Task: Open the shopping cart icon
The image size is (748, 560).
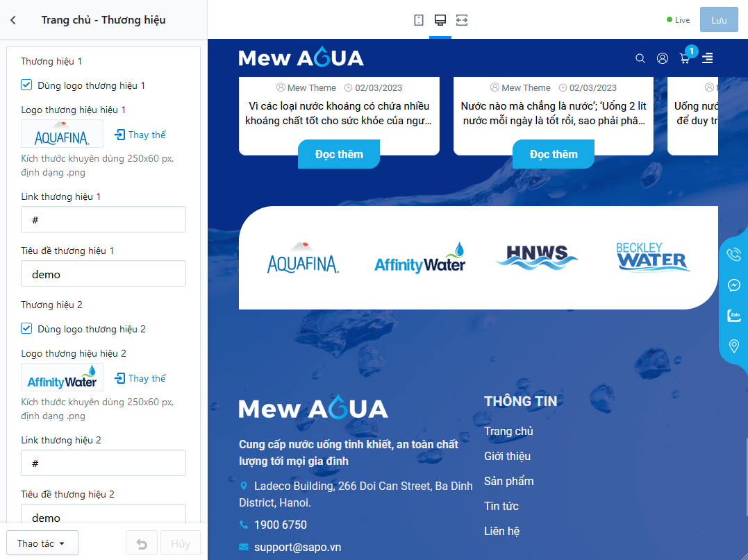Action: click(x=685, y=58)
